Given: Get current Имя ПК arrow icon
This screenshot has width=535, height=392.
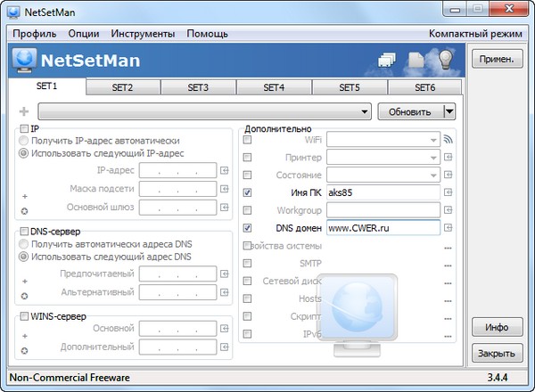Looking at the screenshot, I should [x=448, y=192].
